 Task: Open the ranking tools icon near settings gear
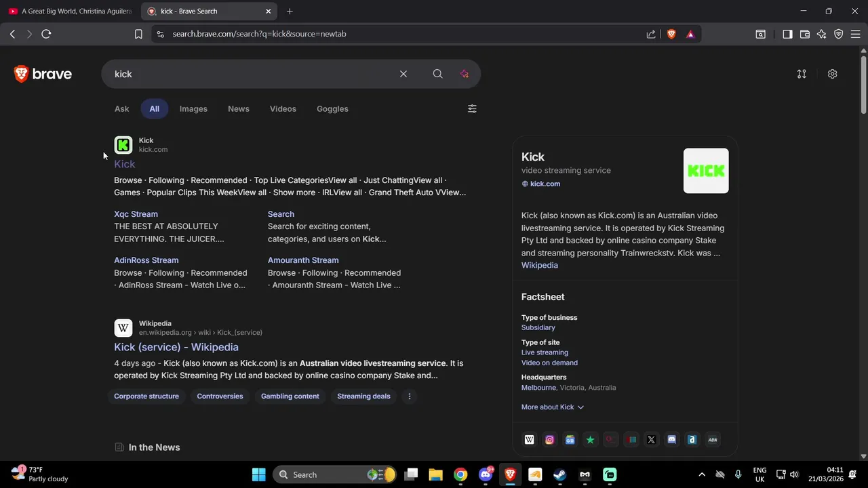coord(802,74)
